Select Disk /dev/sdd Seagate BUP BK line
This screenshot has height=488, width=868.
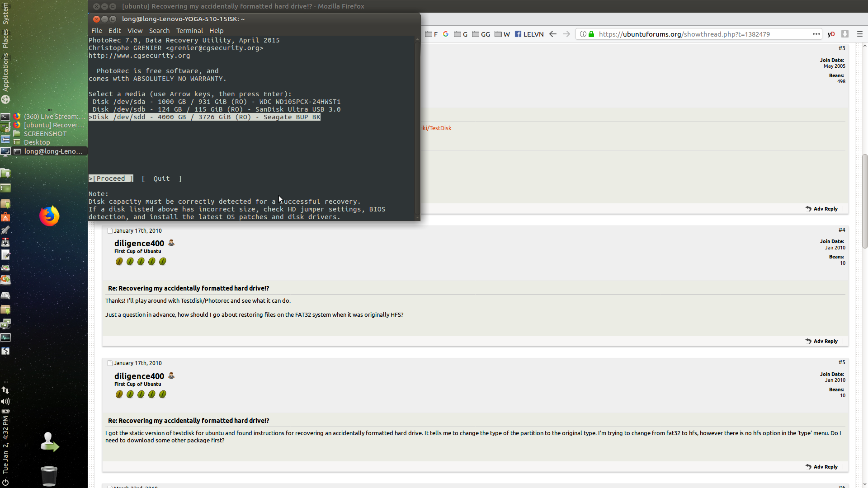coord(204,117)
